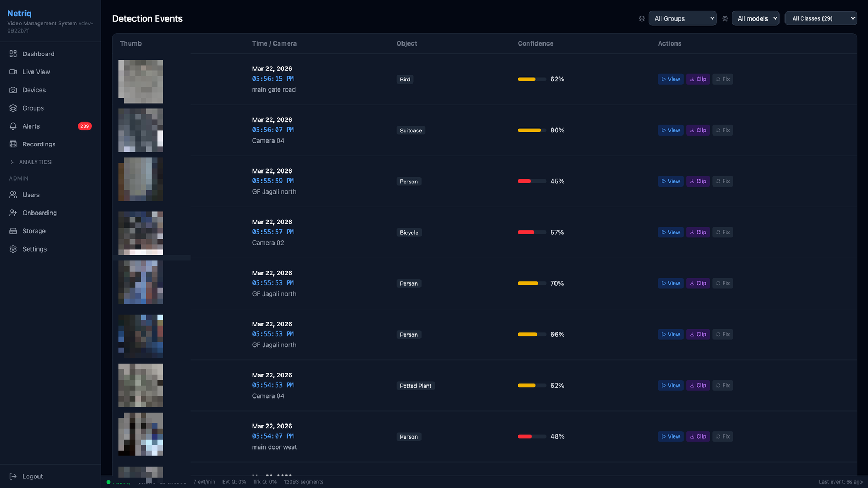
Task: Click the chip icon beside All models
Action: (x=725, y=18)
